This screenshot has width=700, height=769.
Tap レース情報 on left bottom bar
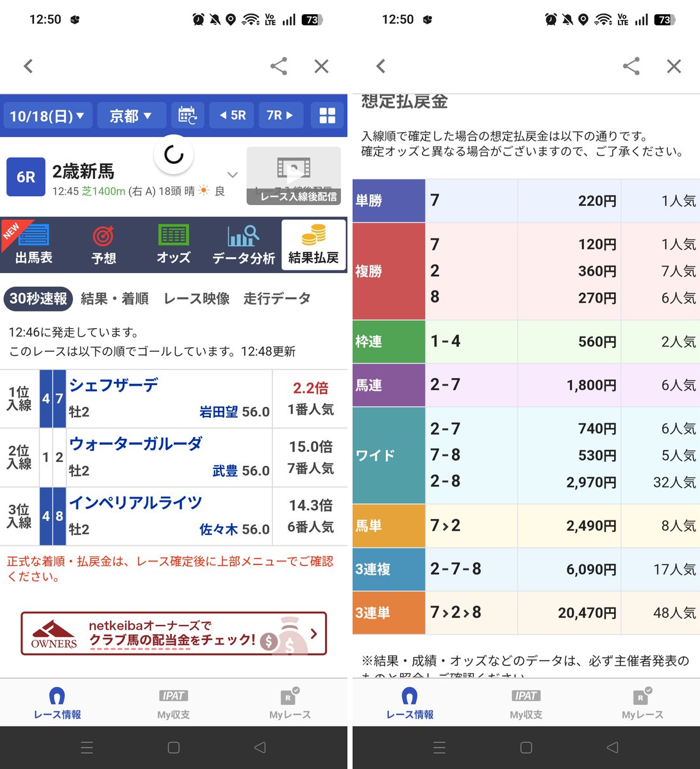pyautogui.click(x=57, y=703)
